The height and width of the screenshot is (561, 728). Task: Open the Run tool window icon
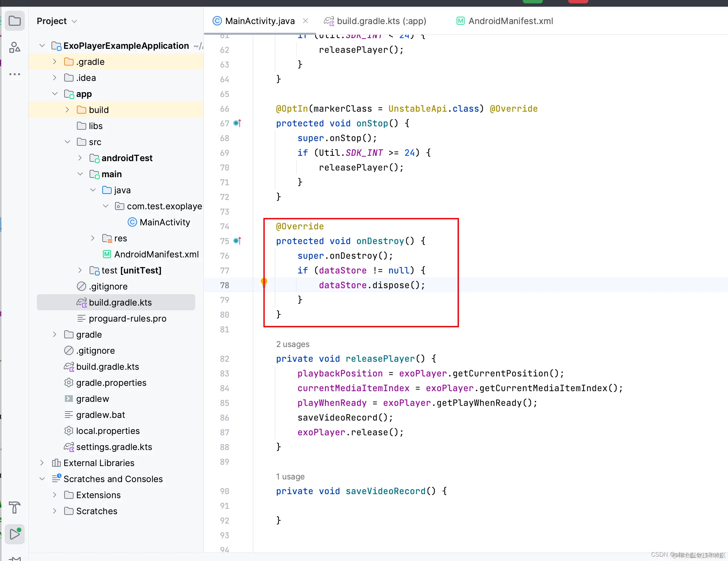coord(15,534)
